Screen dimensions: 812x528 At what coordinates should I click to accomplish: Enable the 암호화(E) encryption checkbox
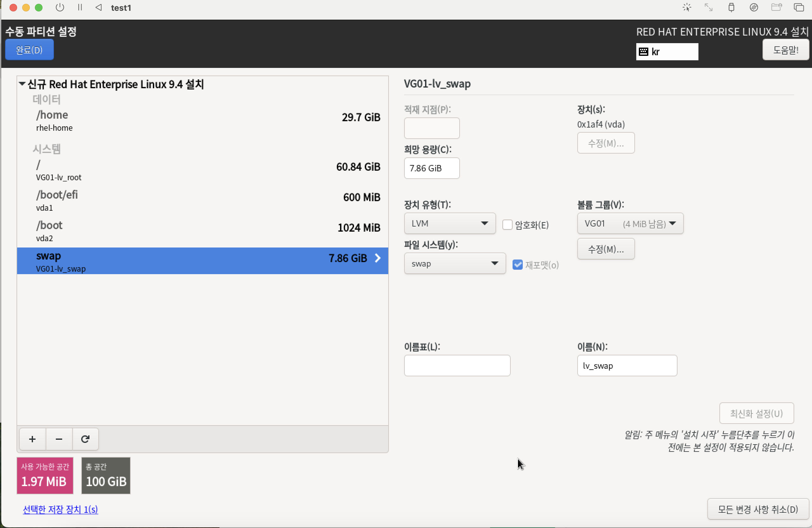[507, 225]
